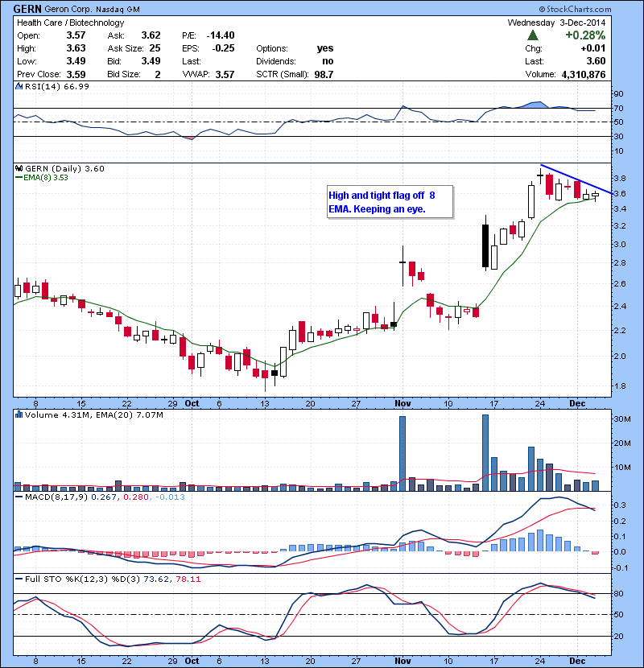Click the date Wednesday 3-Dec-2014
The width and height of the screenshot is (644, 668).
pos(556,23)
